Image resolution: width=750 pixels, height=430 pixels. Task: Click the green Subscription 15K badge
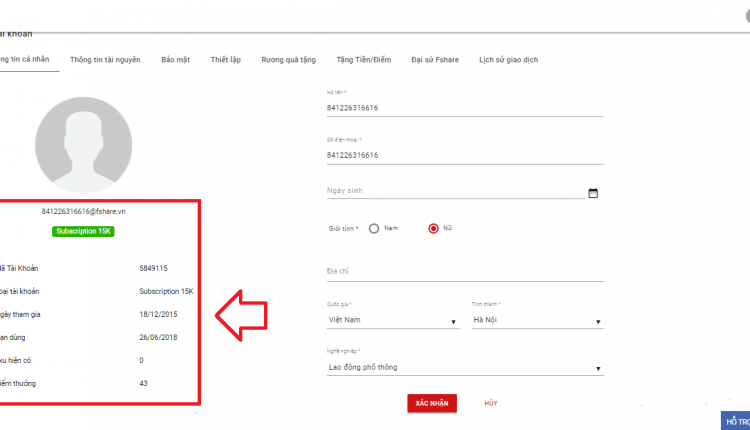click(x=83, y=232)
